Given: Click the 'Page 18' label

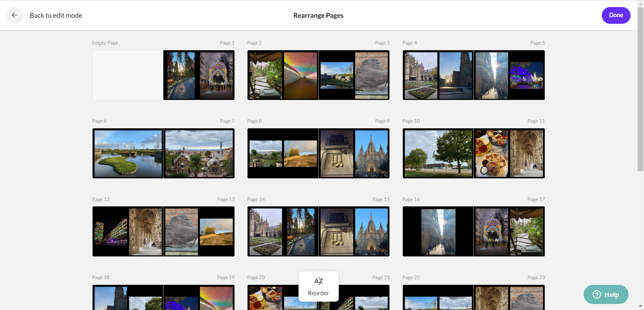Looking at the screenshot, I should click(x=101, y=277).
